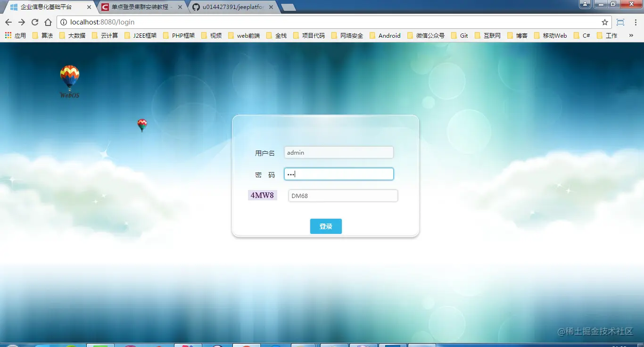This screenshot has width=644, height=347.
Task: Refresh the 4MW8 captcha image
Action: click(263, 195)
